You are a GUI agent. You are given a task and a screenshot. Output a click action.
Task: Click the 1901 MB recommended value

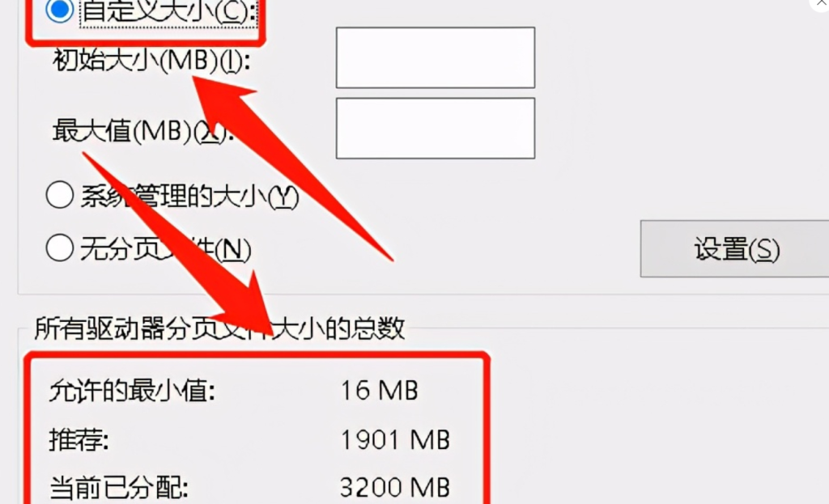click(395, 440)
